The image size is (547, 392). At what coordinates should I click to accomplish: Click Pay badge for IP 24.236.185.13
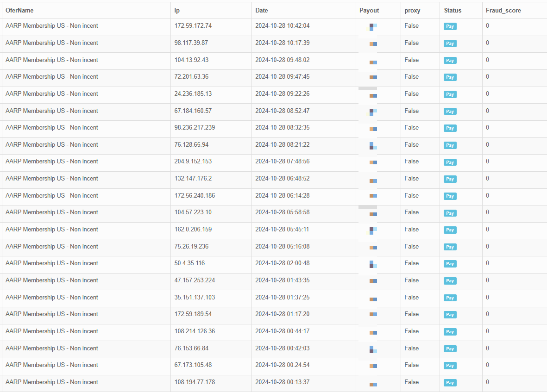click(x=450, y=94)
